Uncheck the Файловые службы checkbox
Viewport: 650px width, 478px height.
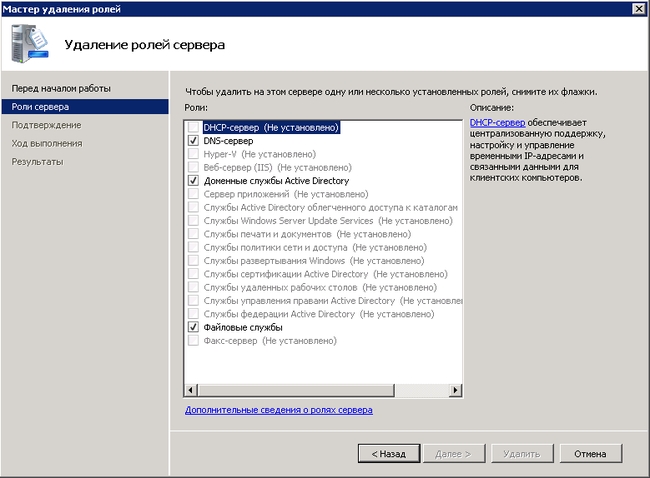point(193,327)
